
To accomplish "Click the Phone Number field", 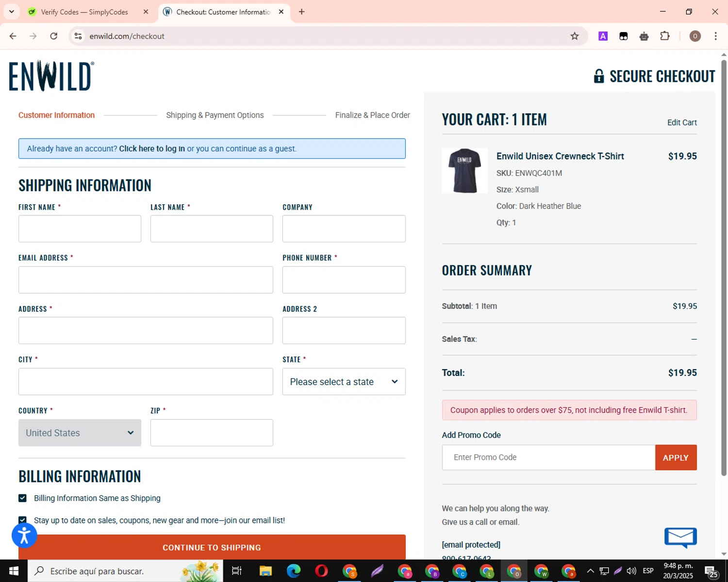I will point(344,280).
